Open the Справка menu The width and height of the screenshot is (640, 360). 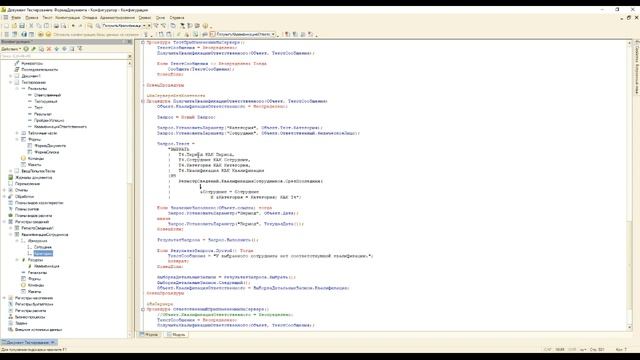(177, 18)
